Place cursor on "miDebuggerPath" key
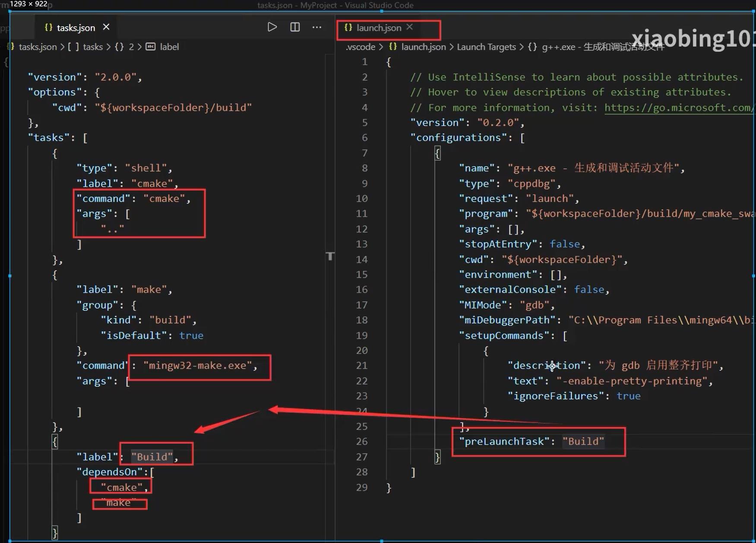This screenshot has width=756, height=543. pyautogui.click(x=507, y=320)
